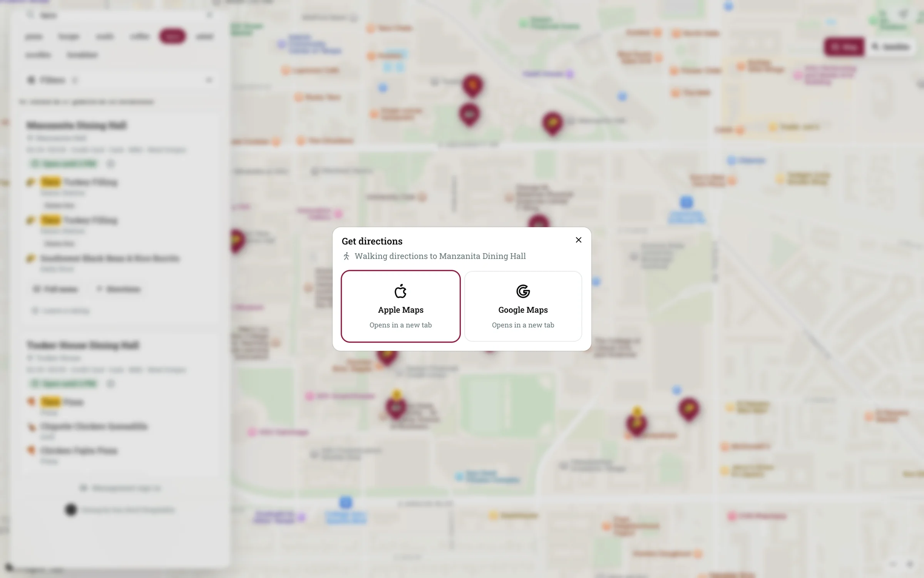Open directions in Apple Maps
This screenshot has width=924, height=578.
coord(400,306)
